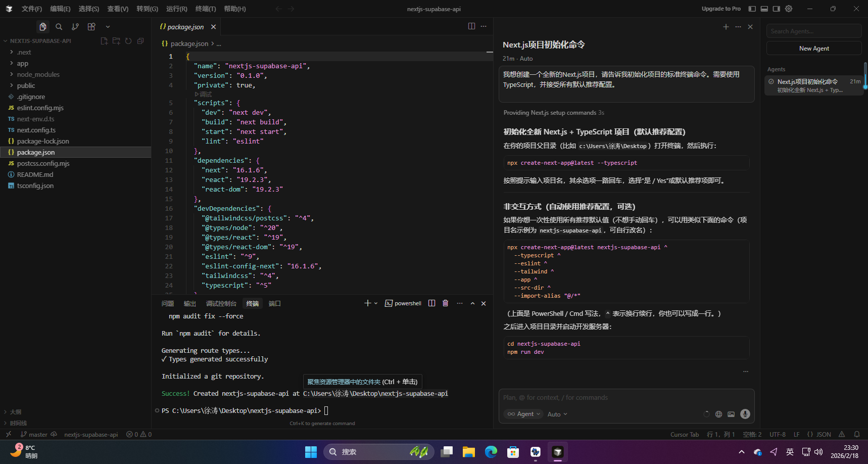This screenshot has height=464, width=868.
Task: Close the package.json editor tab
Action: click(x=213, y=27)
